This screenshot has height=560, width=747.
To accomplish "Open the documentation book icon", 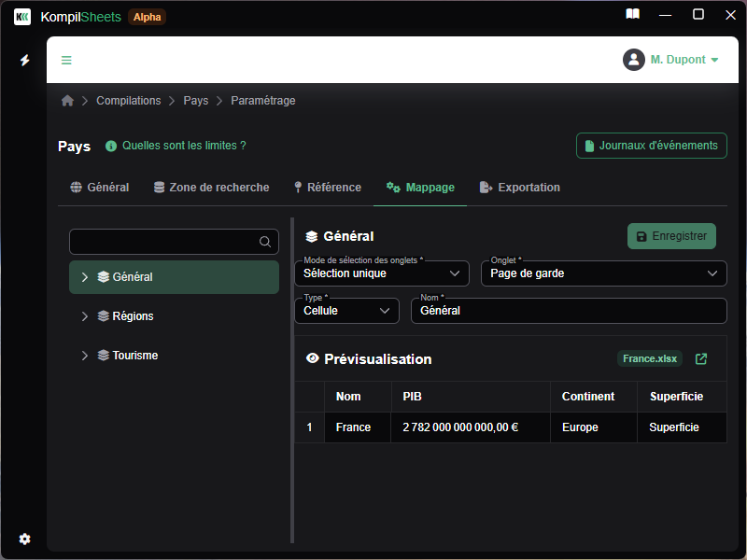I will point(633,15).
